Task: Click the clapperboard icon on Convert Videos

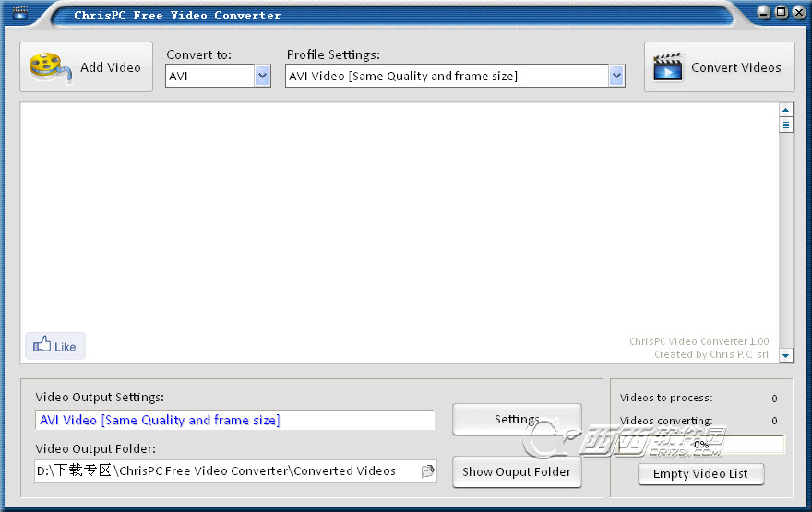Action: pyautogui.click(x=668, y=66)
